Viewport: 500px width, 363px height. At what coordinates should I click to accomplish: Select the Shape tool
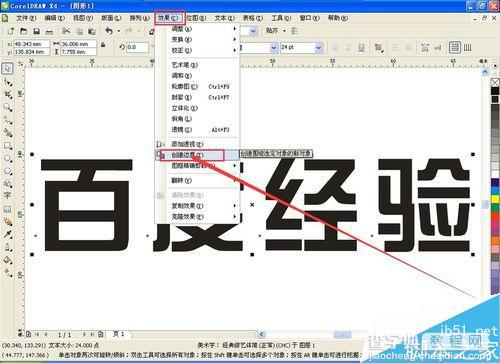pyautogui.click(x=7, y=82)
